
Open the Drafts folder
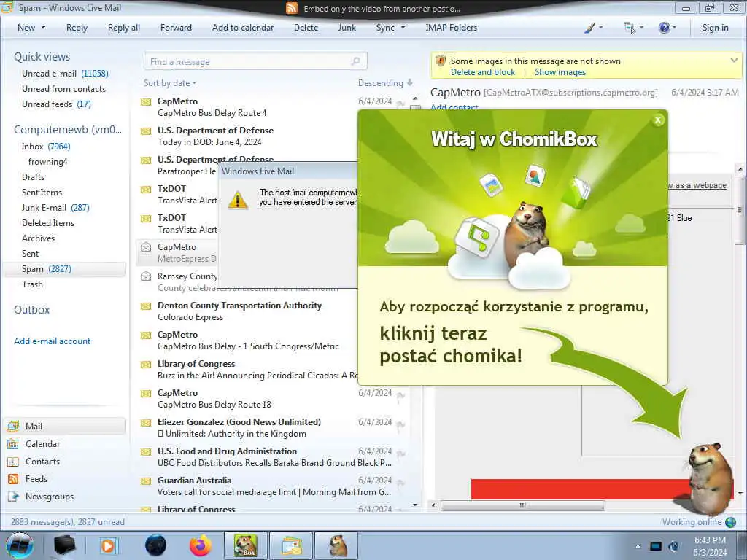(33, 177)
